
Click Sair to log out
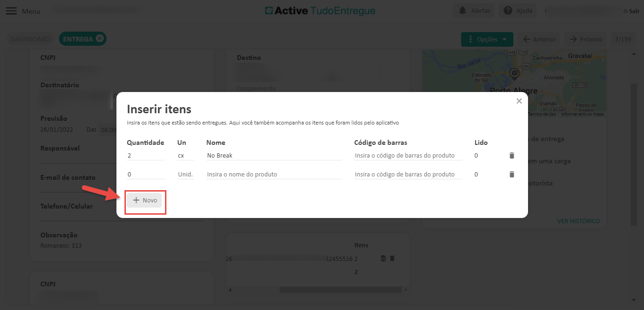[x=631, y=11]
